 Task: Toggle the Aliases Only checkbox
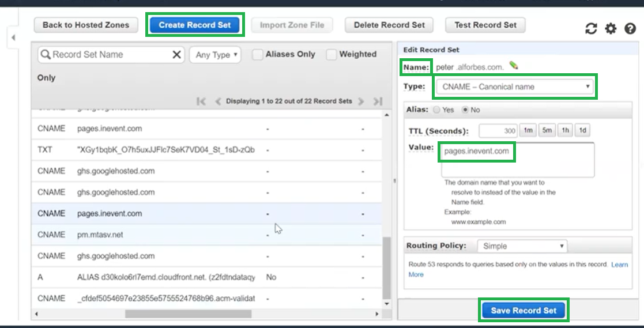(258, 55)
